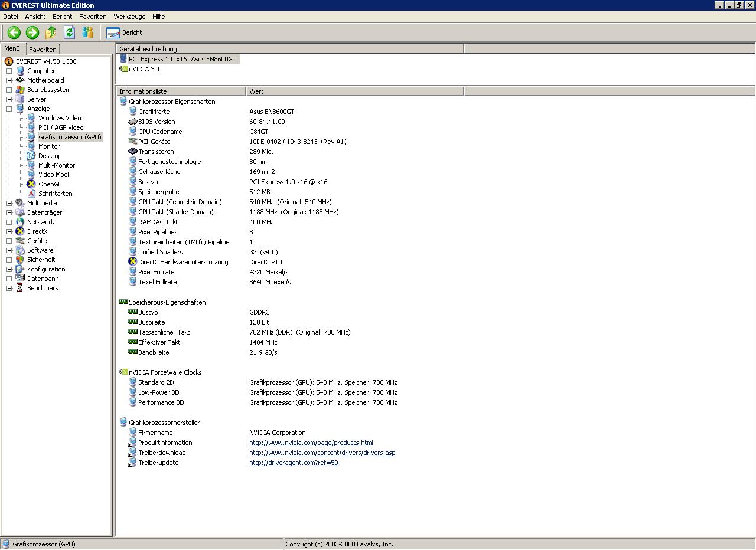Click the Refresh toolbar icon
Screen dimensions: 756x550
pyautogui.click(x=69, y=32)
